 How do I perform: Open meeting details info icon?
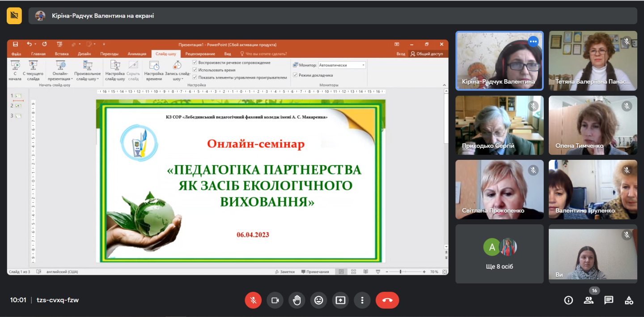tap(568, 300)
